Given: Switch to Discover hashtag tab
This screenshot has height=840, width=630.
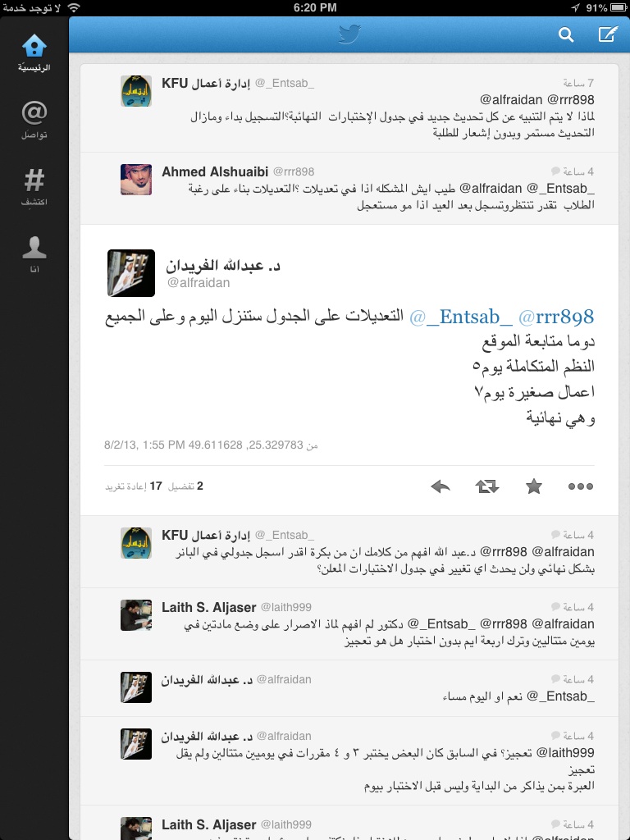Looking at the screenshot, I should (34, 187).
